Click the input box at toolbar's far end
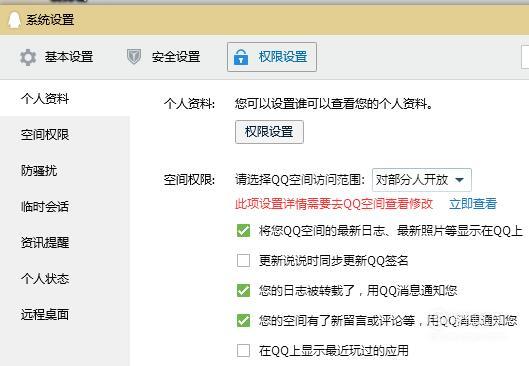Viewport: 529px width, 366px height. pos(525,57)
